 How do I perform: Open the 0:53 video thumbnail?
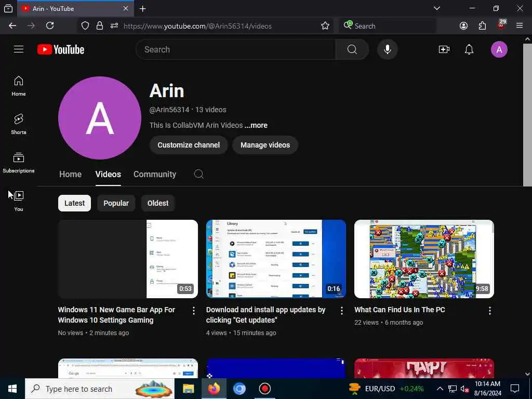(x=128, y=259)
